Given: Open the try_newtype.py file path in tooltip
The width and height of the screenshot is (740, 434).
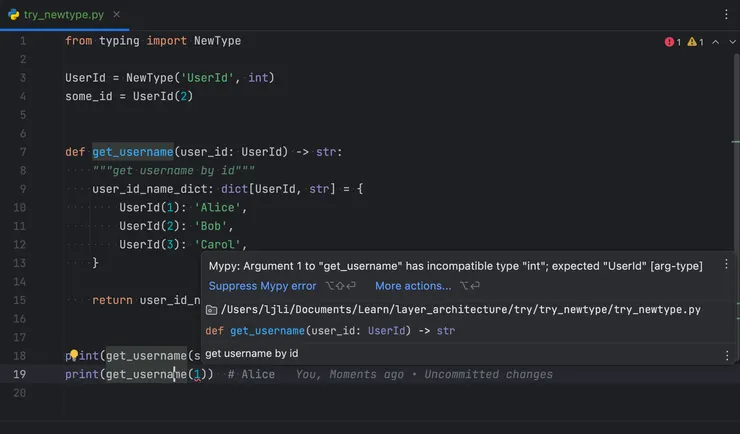Looking at the screenshot, I should pos(460,310).
